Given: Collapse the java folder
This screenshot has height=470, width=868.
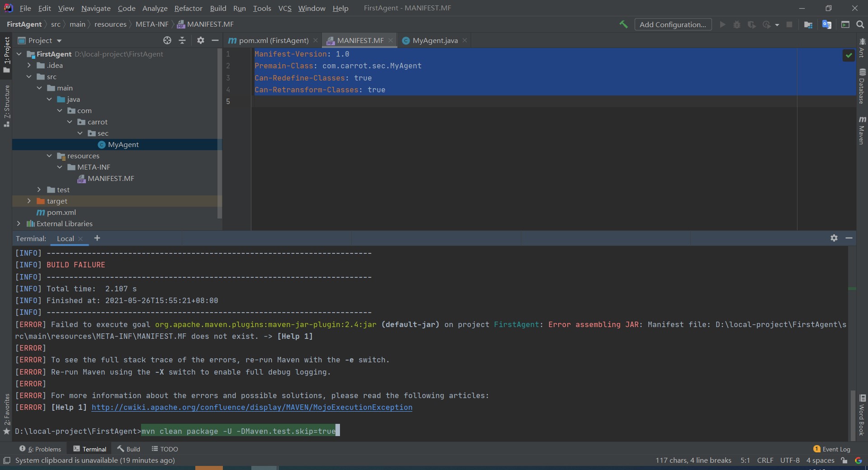Looking at the screenshot, I should coord(49,99).
